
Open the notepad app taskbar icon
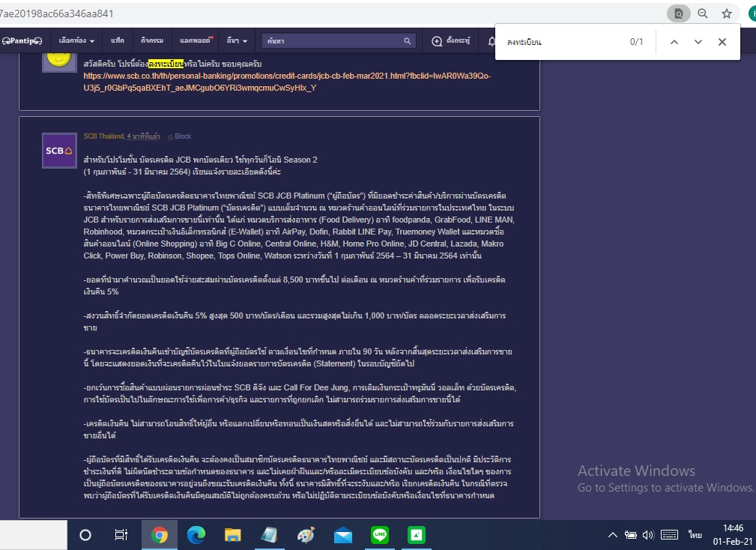pyautogui.click(x=270, y=535)
